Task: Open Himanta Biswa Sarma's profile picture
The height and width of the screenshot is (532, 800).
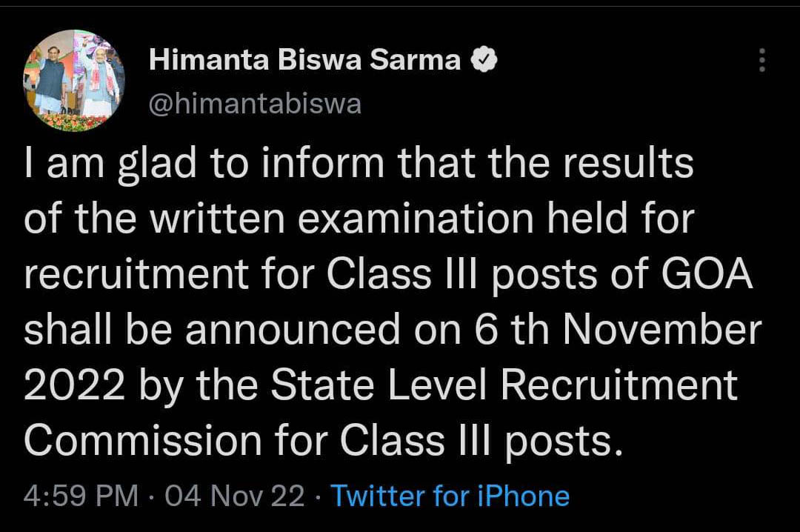Action: pyautogui.click(x=74, y=80)
